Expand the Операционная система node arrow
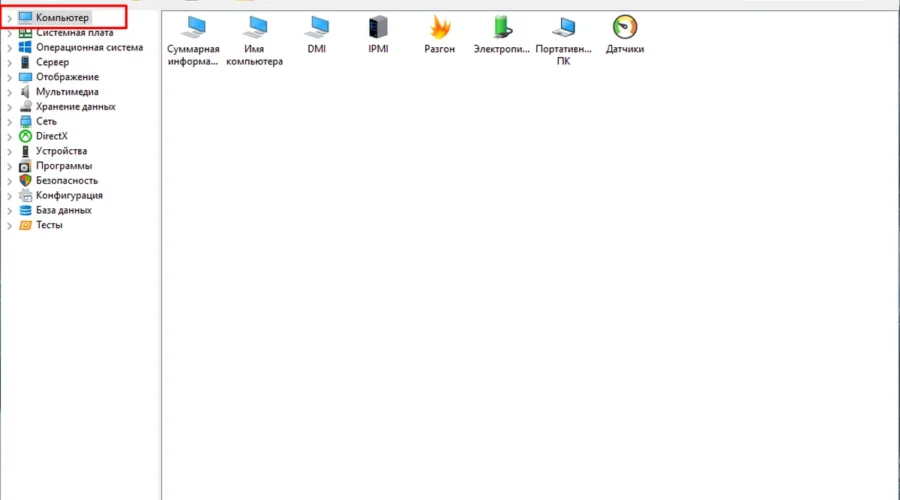 pyautogui.click(x=9, y=48)
